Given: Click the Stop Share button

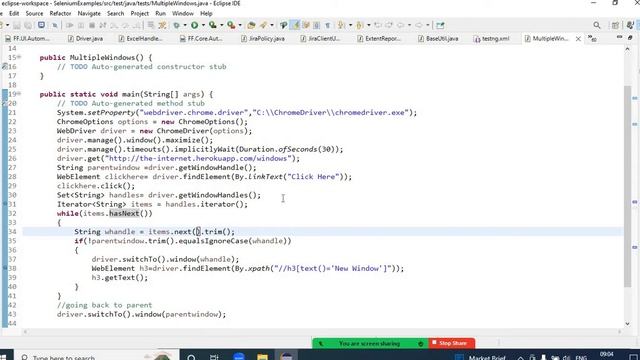Looking at the screenshot, I should tap(452, 343).
